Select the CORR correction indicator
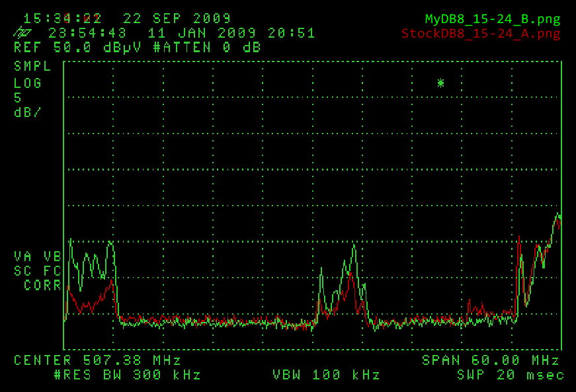576x392 pixels. point(42,286)
